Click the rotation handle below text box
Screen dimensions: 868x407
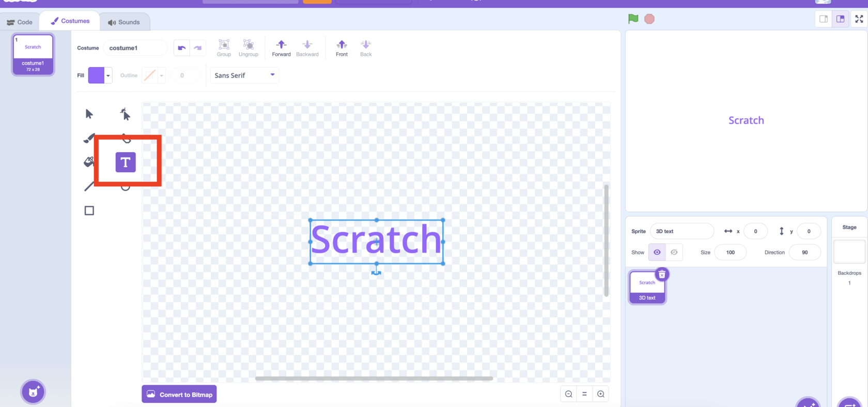pyautogui.click(x=376, y=272)
